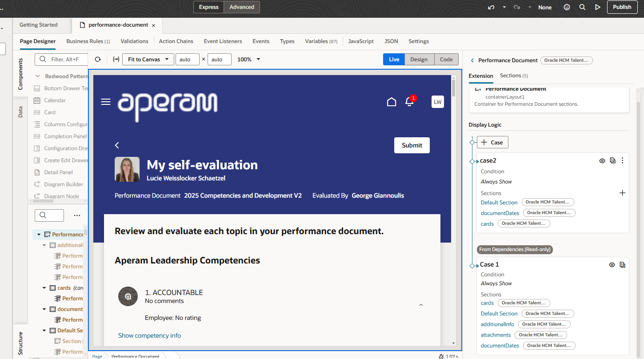Open the undo history dropdown arrow

pos(504,7)
